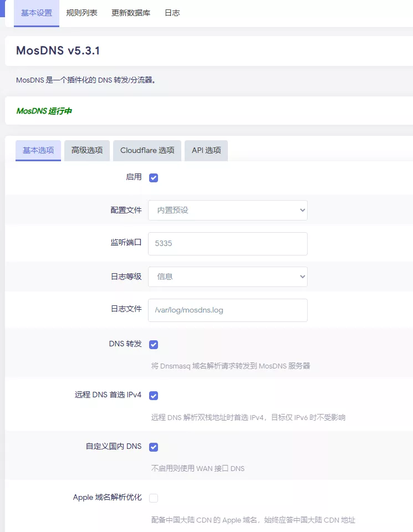Click the '不启用则使用 WAN 接口 DNS' hint
This screenshot has width=413, height=532.
point(197,469)
